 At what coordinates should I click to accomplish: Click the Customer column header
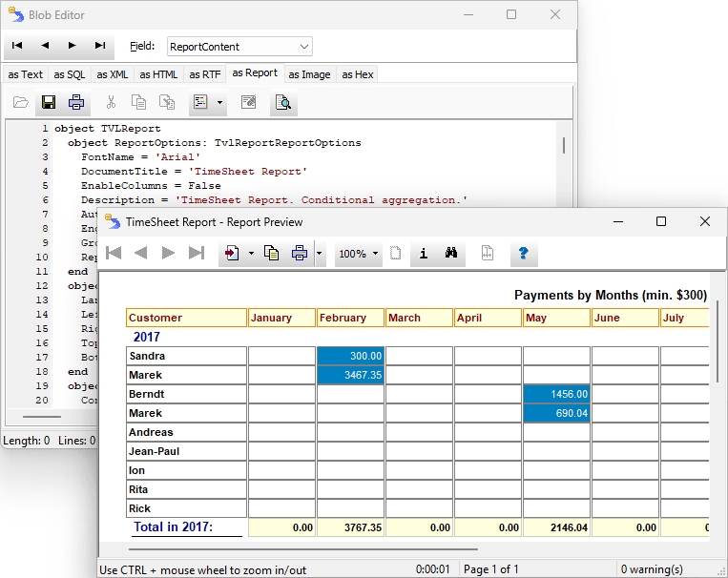click(x=186, y=318)
